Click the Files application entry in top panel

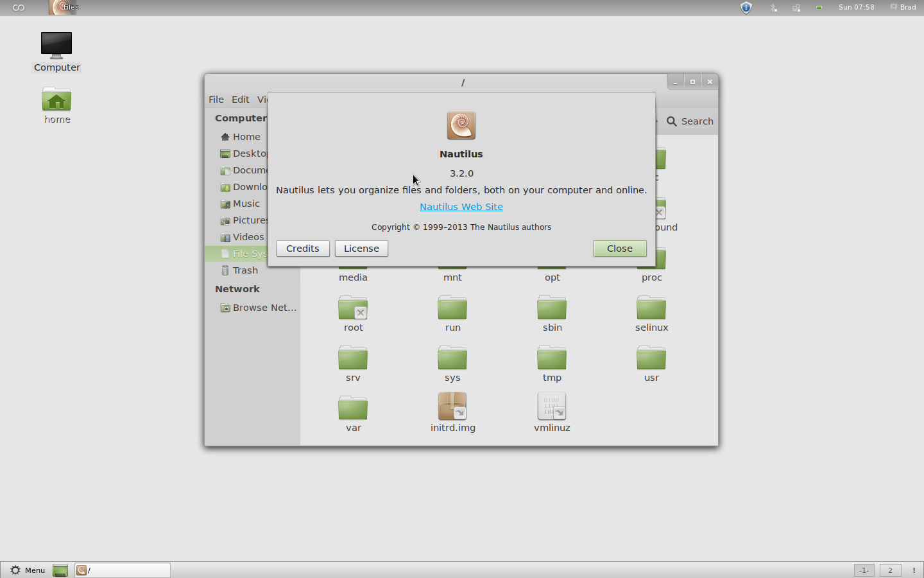click(64, 8)
